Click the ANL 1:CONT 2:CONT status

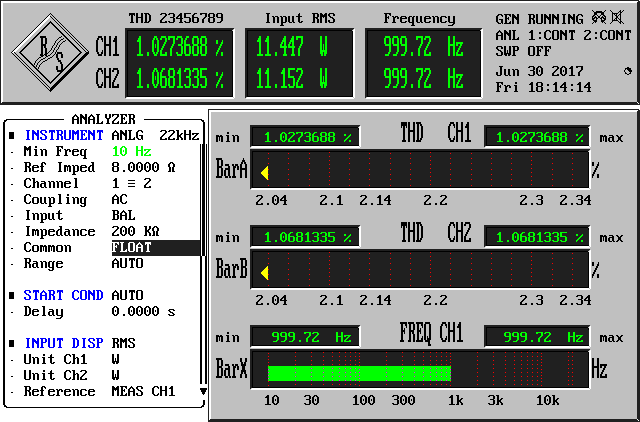[x=564, y=35]
